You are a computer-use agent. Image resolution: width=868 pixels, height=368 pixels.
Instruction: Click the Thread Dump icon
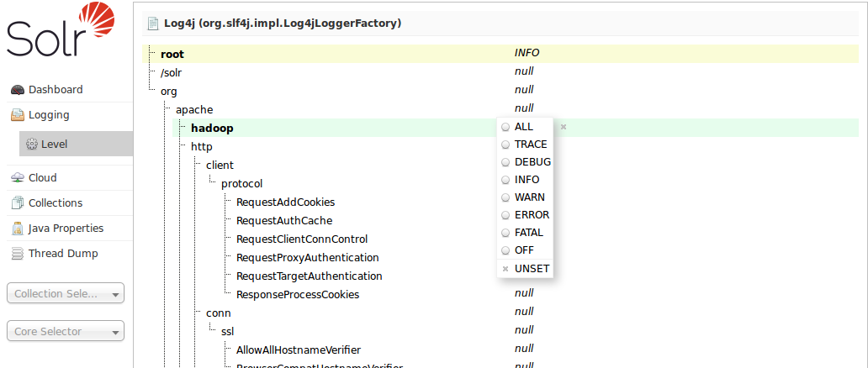pyautogui.click(x=17, y=254)
